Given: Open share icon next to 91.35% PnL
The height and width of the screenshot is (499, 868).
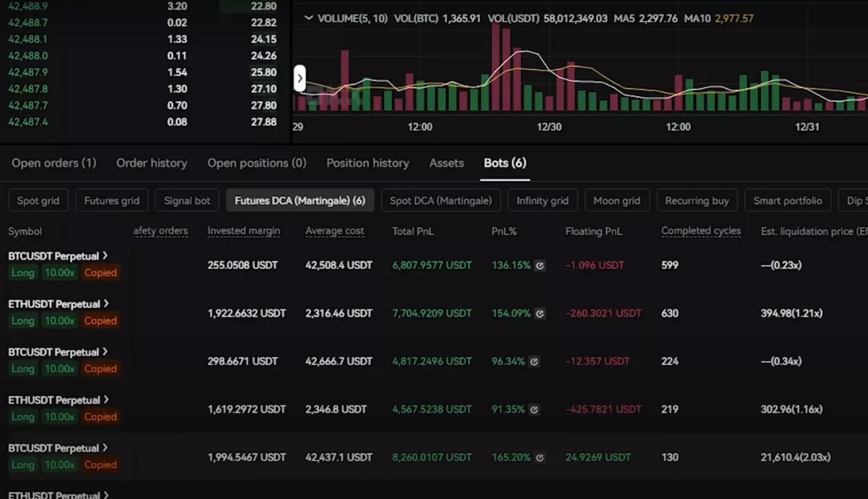Looking at the screenshot, I should [x=534, y=409].
